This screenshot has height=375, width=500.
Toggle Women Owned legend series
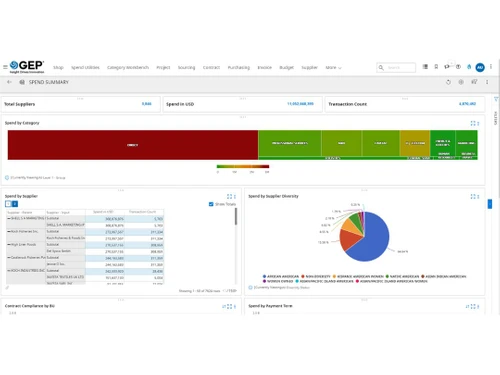[278, 281]
